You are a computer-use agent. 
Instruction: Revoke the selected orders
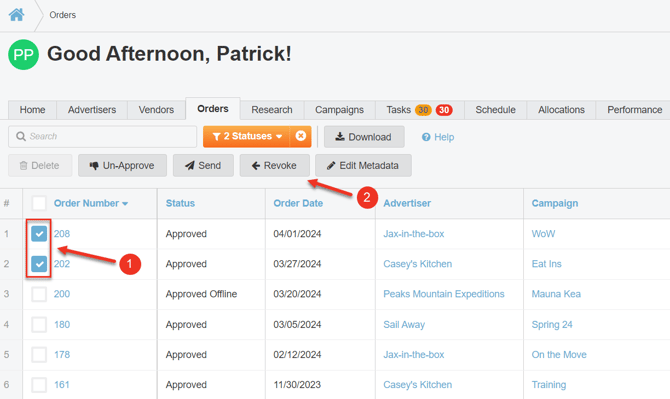click(274, 165)
